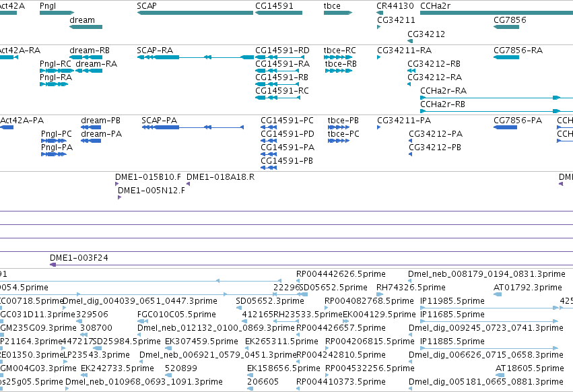Screen dimensions: 573x392
Task: Select transcript label CG34211-RA
Action: pyautogui.click(x=404, y=50)
